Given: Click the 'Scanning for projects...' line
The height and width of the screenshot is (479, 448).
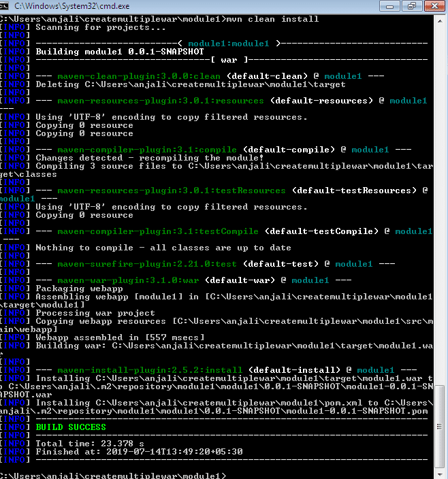Looking at the screenshot, I should [x=101, y=27].
